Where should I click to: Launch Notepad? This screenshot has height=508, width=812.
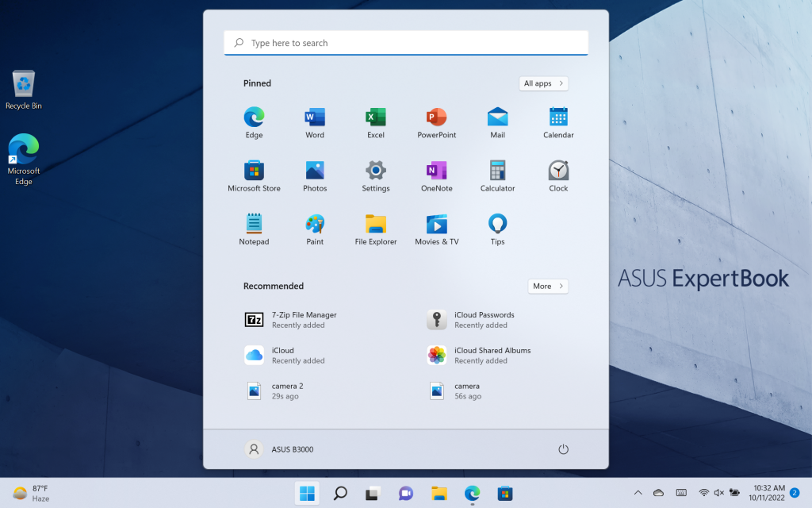point(254,229)
